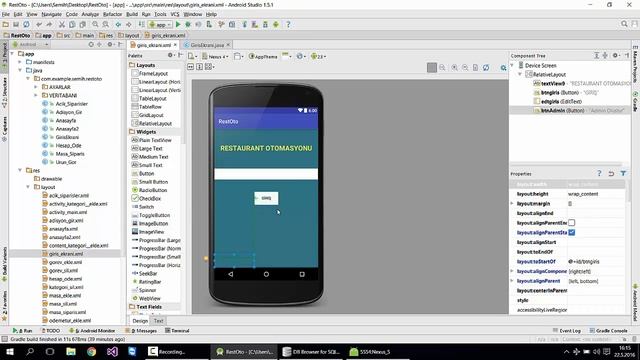Open giris_ekrani.xml in the project tree
Screen dimensions: 640x360
(x=66, y=254)
